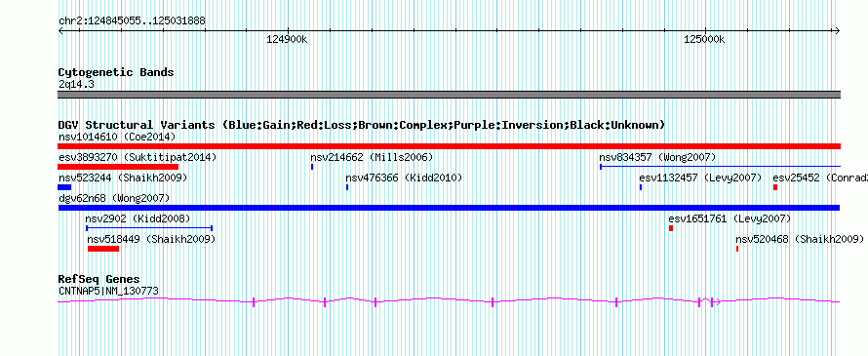The image size is (868, 356).
Task: Click the nsv214662 (Mills2006) label
Action: pos(372,157)
